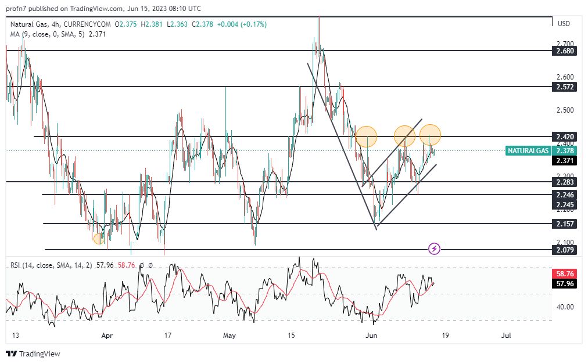This screenshot has height=364, width=588.
Task: Select the 'RSI (14, close, SMA, 14, 2)' legend
Action: tap(51, 265)
